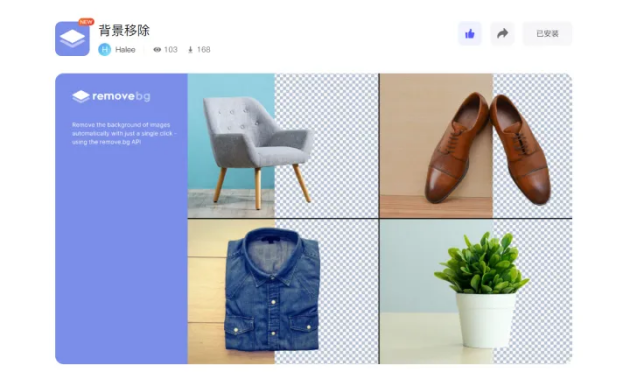
Task: Click the download count number 168
Action: click(x=204, y=49)
